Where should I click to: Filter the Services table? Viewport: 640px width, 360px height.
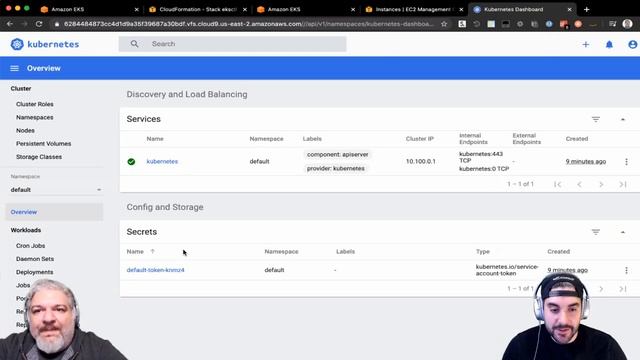596,119
